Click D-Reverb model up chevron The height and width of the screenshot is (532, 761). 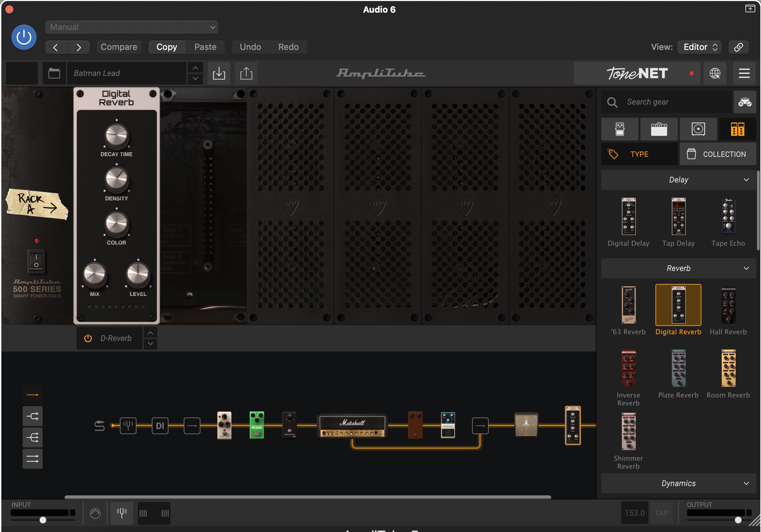coord(150,333)
